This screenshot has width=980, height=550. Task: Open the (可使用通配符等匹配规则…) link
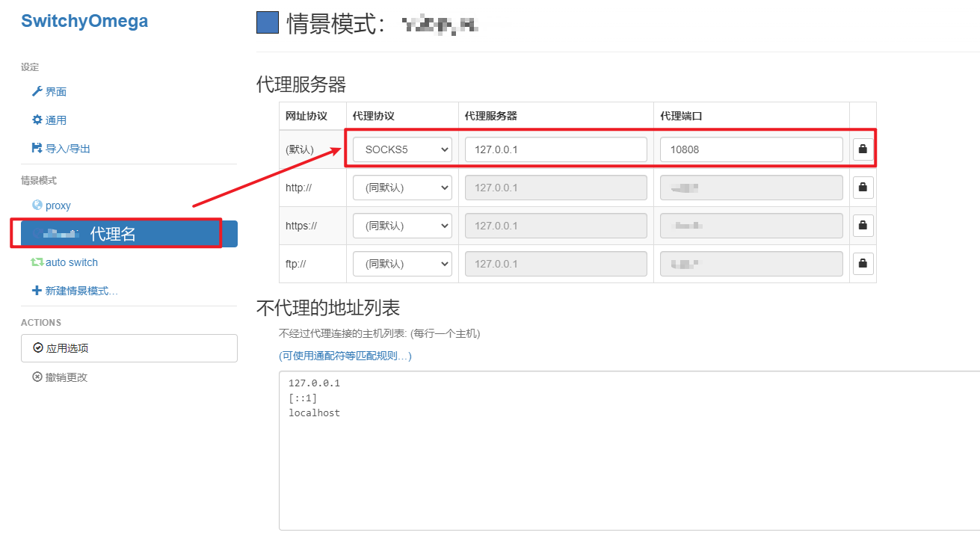point(345,356)
